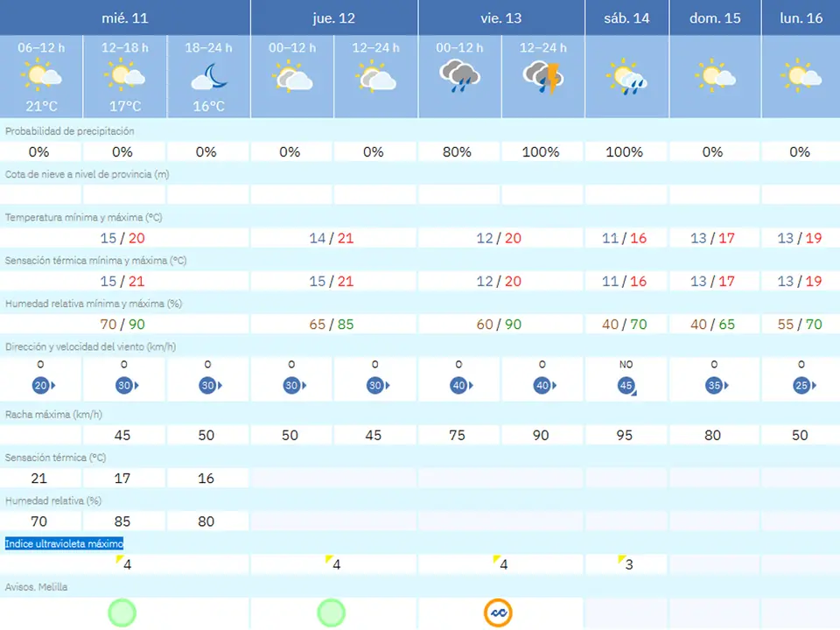The width and height of the screenshot is (840, 630).
Task: Click the highlighted Indice ultravioleta máximo label
Action: [x=64, y=543]
